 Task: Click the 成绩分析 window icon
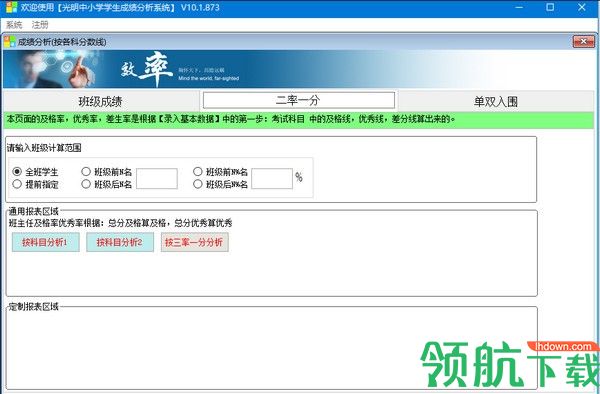[x=10, y=42]
